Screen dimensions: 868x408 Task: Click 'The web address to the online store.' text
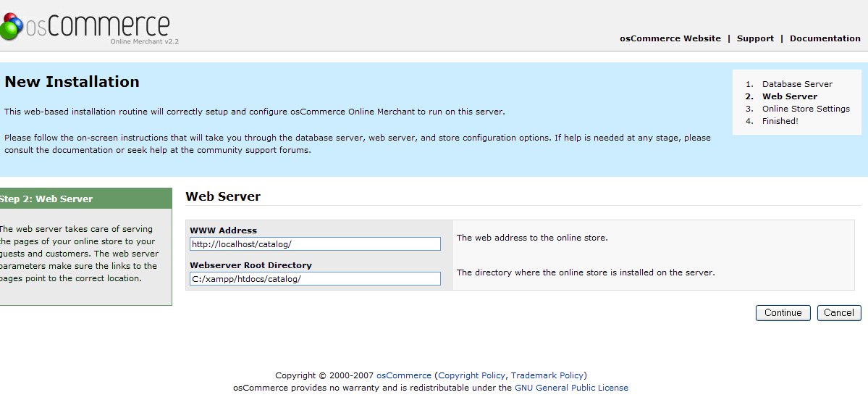coord(532,238)
